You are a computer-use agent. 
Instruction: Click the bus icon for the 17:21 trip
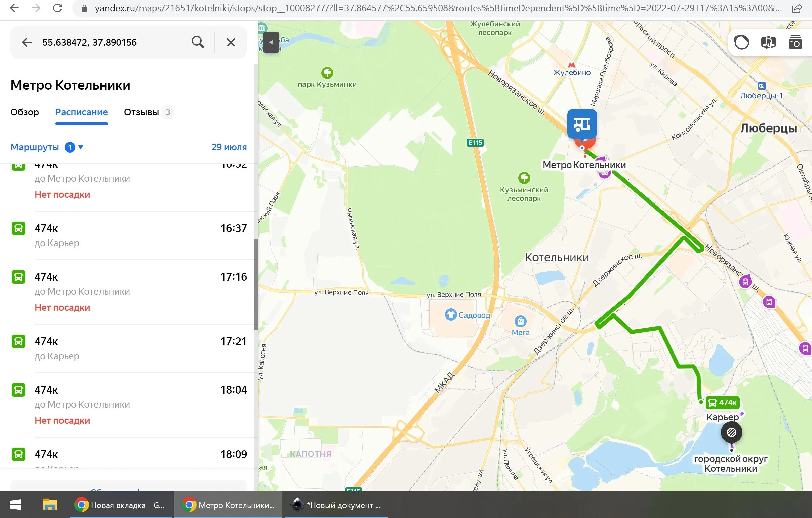pyautogui.click(x=18, y=341)
